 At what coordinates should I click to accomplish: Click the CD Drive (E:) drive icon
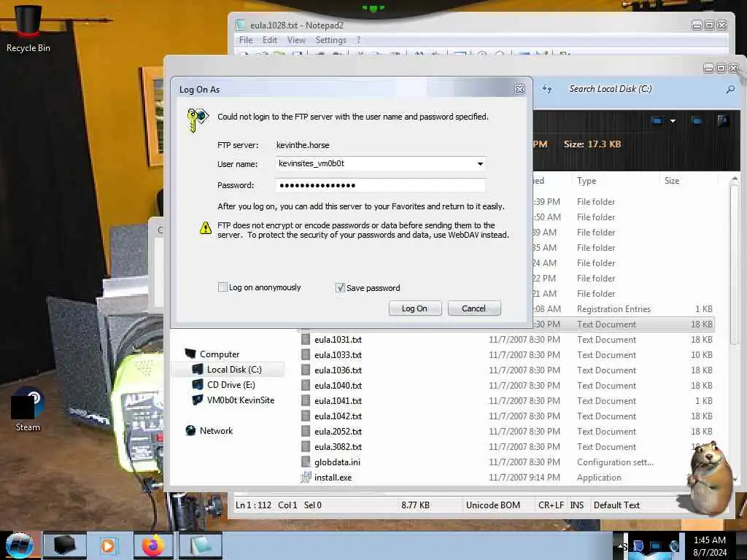pos(197,384)
